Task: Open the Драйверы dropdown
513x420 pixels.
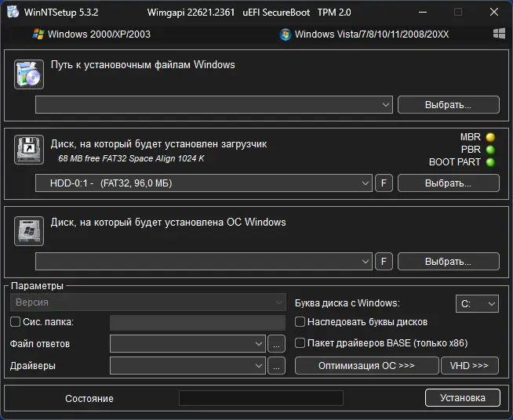Action: tap(187, 365)
